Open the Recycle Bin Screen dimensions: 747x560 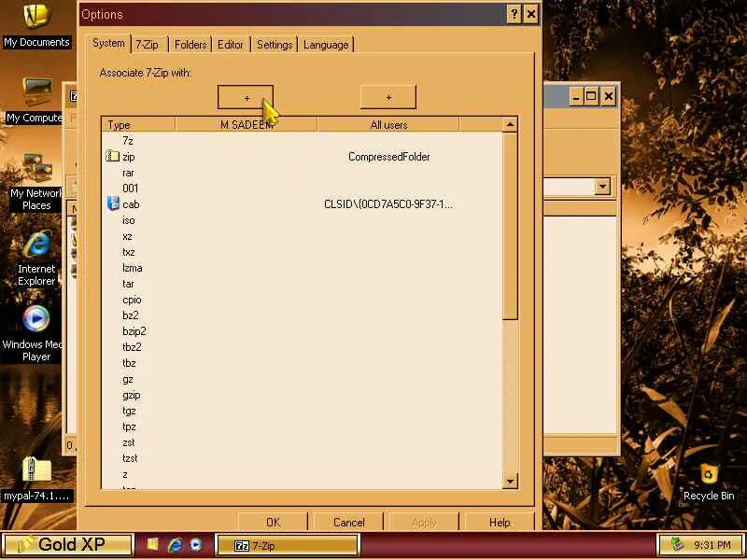click(709, 482)
